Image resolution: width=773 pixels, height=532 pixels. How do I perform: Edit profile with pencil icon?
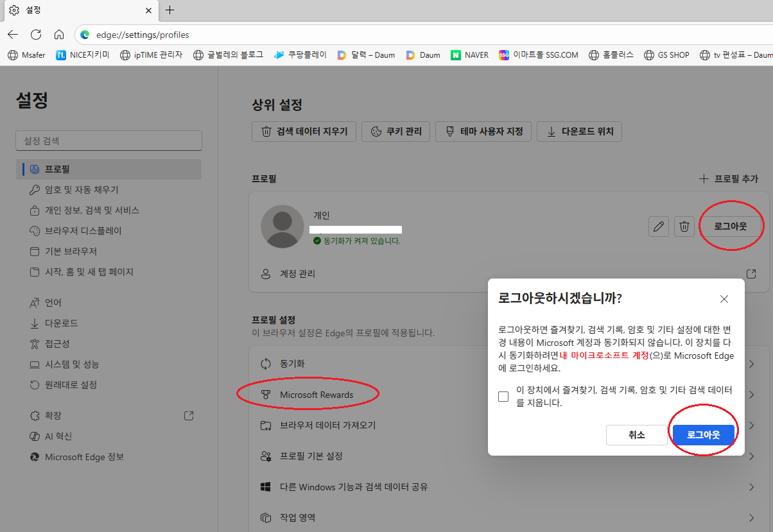pos(658,227)
